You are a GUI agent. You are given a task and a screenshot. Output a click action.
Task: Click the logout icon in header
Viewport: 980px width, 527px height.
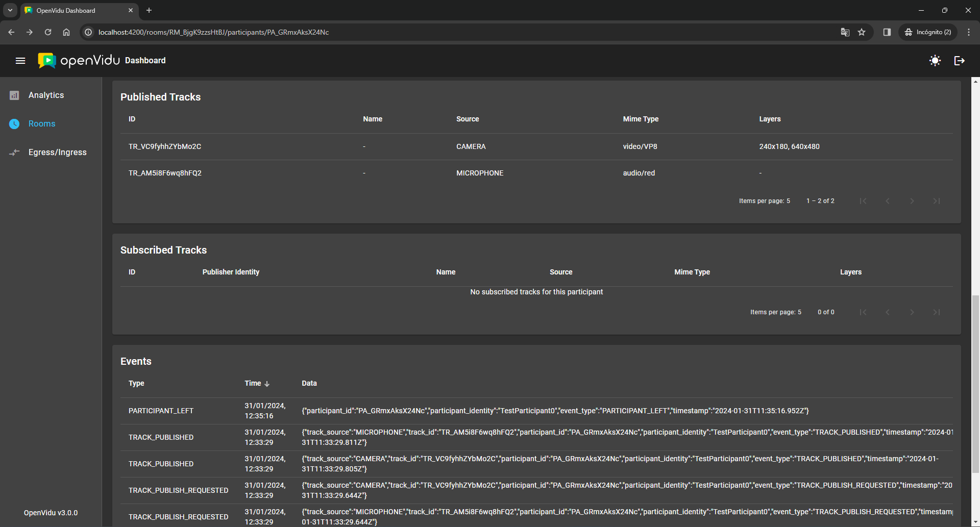point(959,61)
